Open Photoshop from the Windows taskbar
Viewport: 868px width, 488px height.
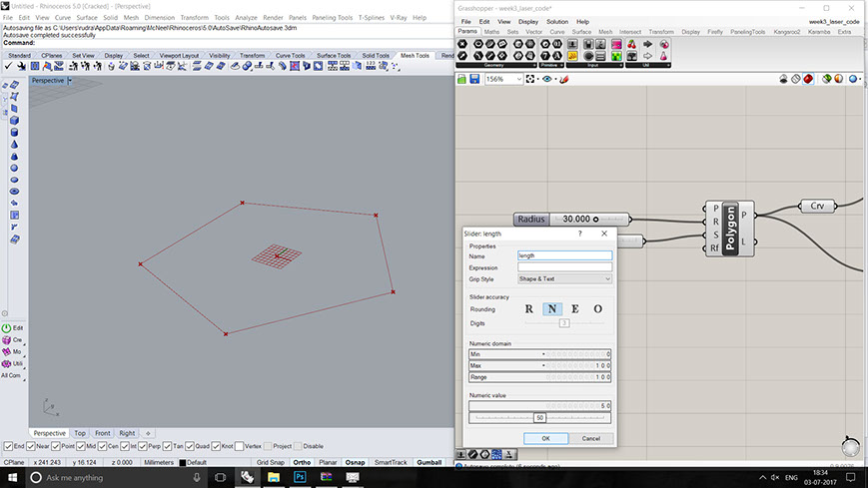tap(300, 478)
